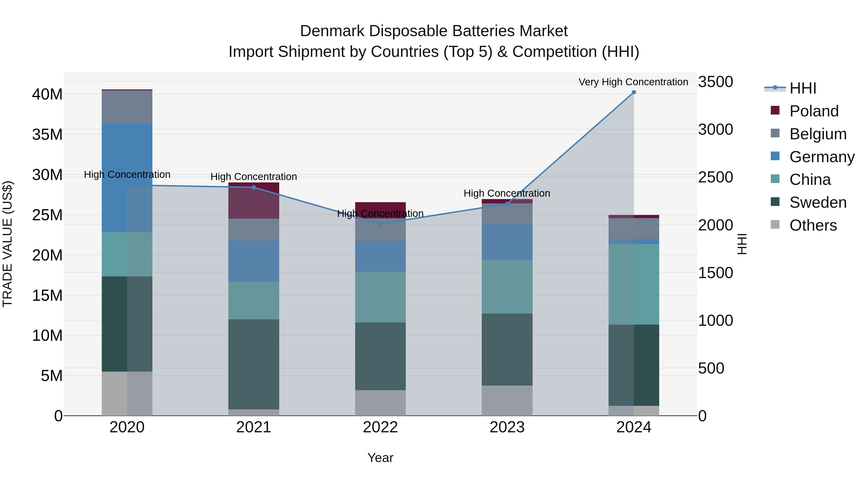
Task: Click the Others gray legend swatch
Action: pyautogui.click(x=775, y=225)
